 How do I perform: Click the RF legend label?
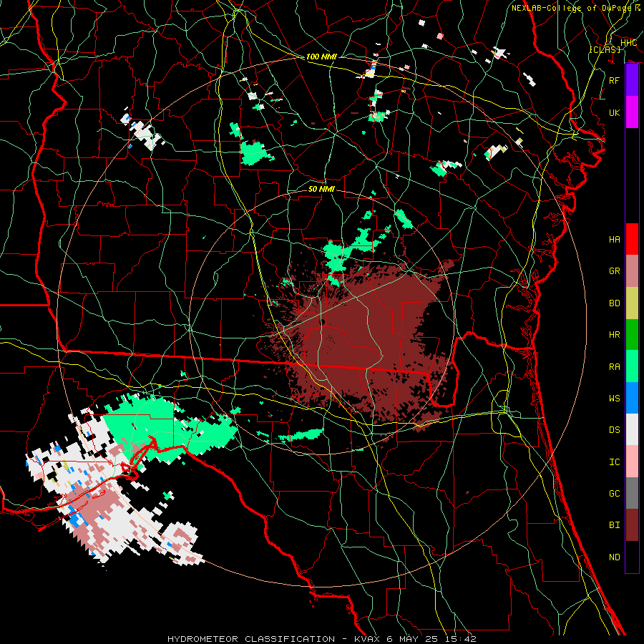click(x=615, y=80)
